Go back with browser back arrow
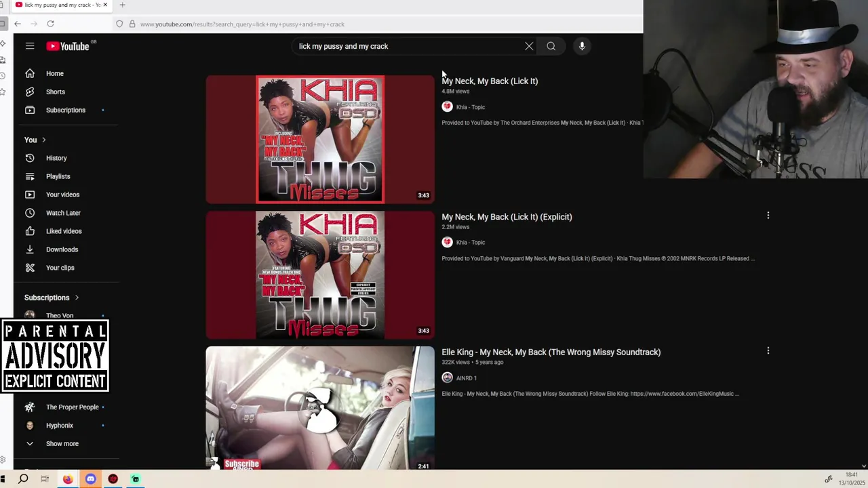Image resolution: width=868 pixels, height=488 pixels. pos(18,24)
